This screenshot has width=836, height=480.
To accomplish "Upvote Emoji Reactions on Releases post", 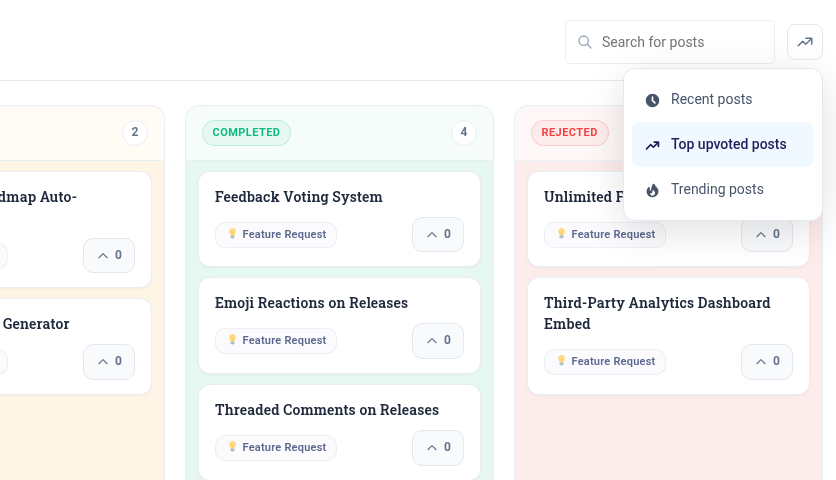I will (x=438, y=340).
